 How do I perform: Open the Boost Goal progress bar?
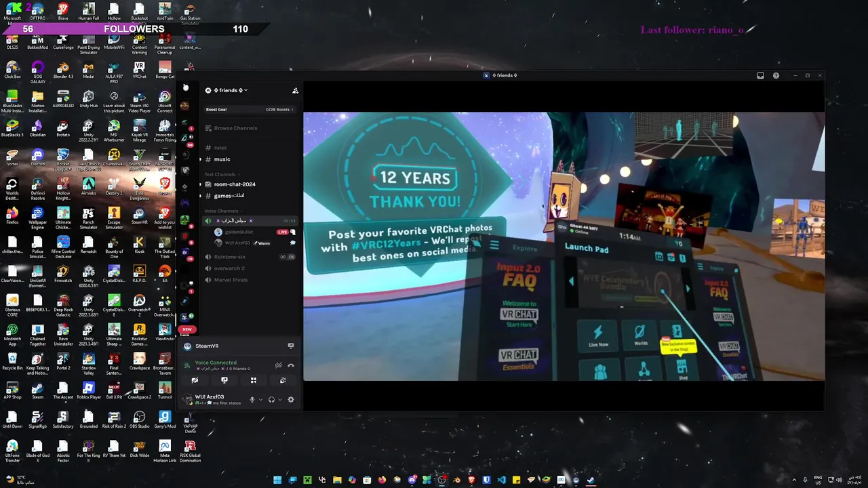point(249,109)
